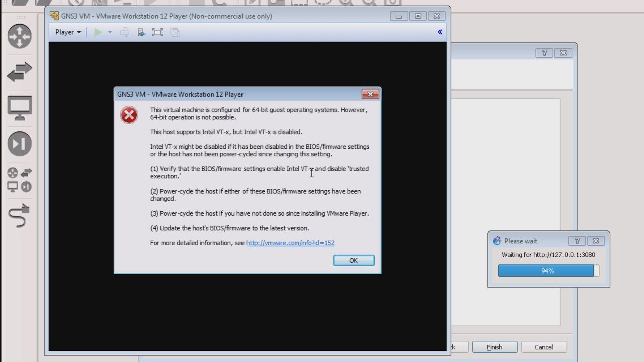
Task: Expand the power options arrow beside play
Action: (110, 32)
